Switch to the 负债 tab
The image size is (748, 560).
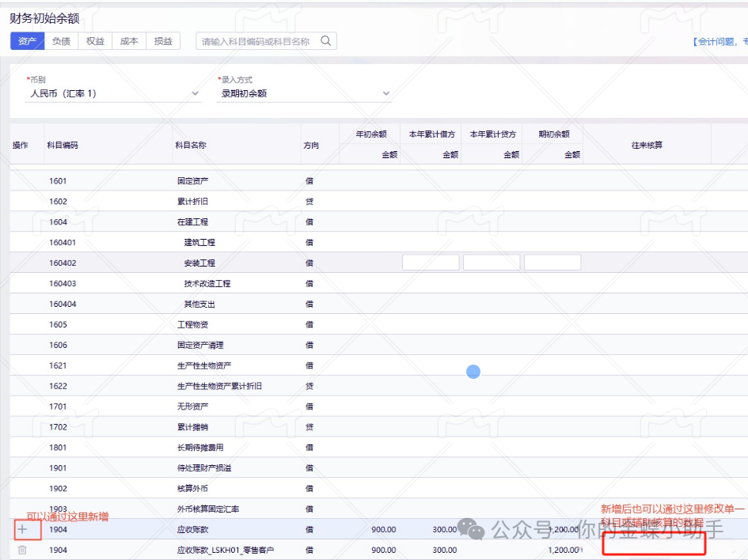click(61, 41)
